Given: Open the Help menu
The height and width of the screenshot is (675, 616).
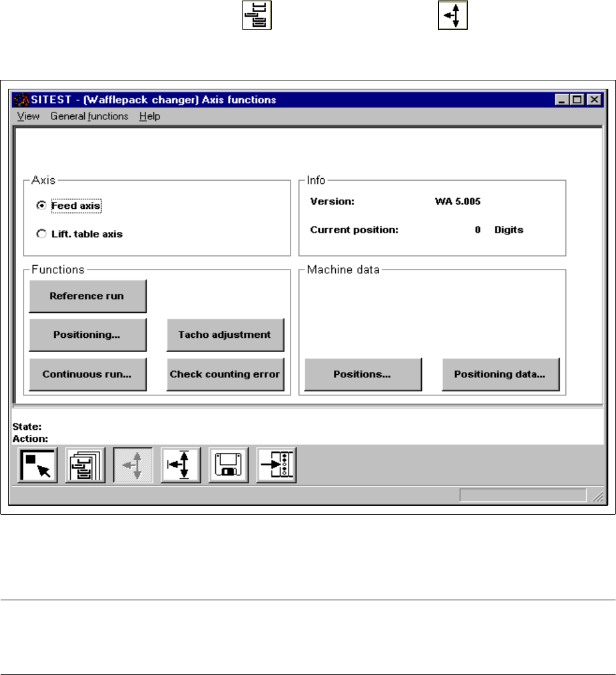Looking at the screenshot, I should point(150,116).
